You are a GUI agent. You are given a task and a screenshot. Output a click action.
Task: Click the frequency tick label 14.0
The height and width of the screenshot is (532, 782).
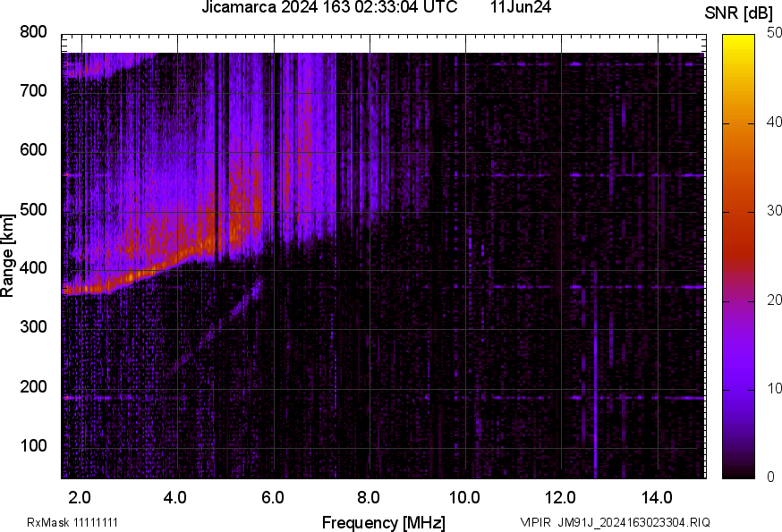pos(657,498)
